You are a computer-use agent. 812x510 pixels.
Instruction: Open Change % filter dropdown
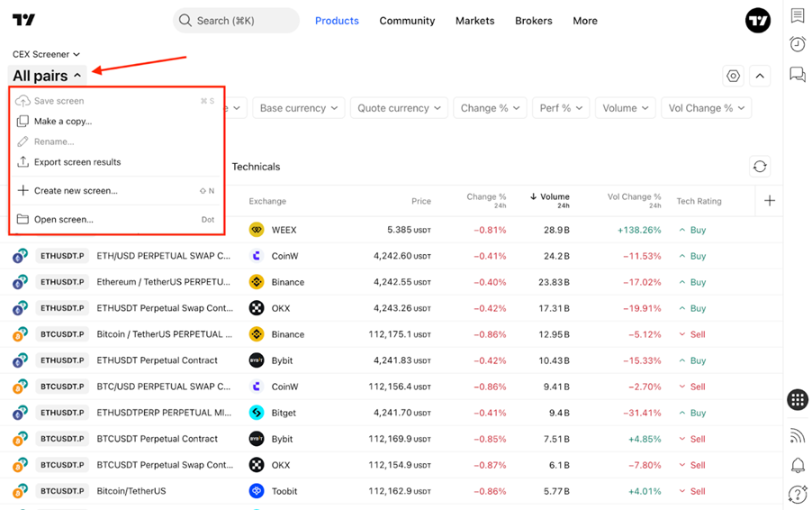tap(490, 108)
